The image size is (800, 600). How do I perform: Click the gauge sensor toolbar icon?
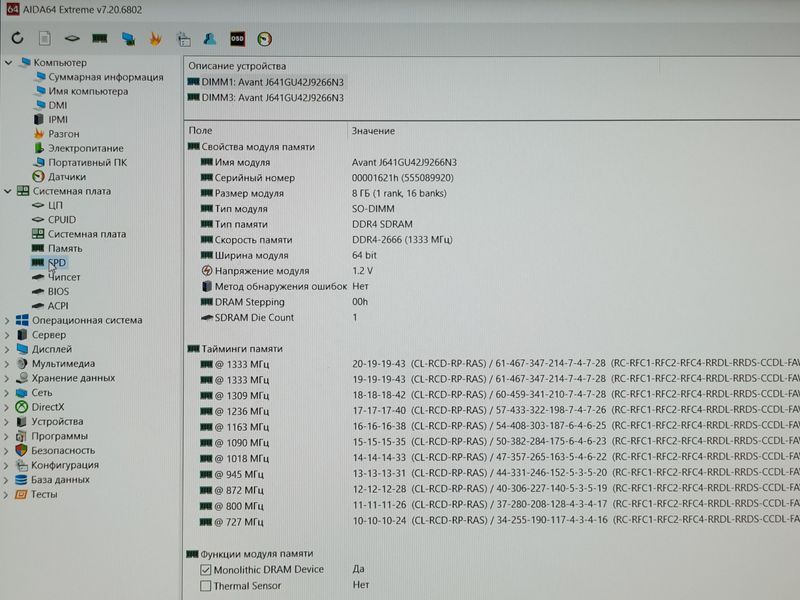[x=264, y=39]
